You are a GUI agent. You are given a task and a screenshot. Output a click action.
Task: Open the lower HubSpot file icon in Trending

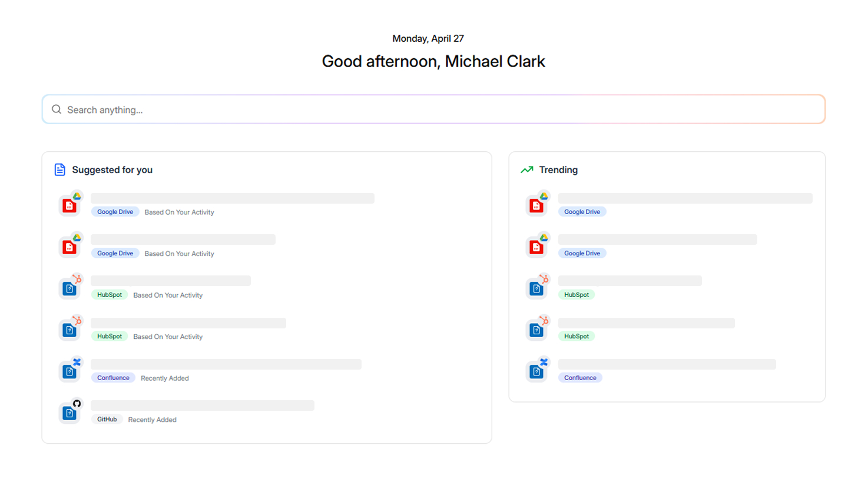click(x=536, y=330)
